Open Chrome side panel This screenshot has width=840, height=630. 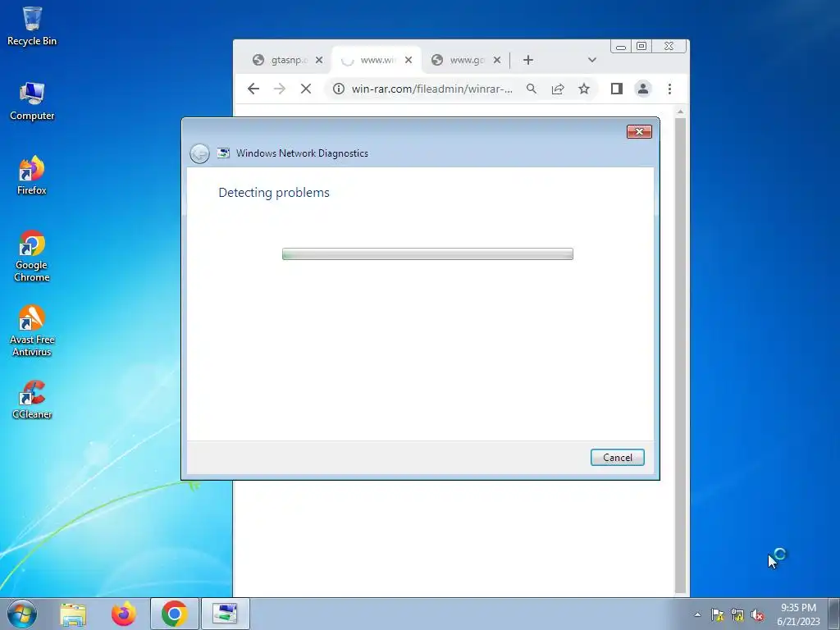tap(617, 89)
